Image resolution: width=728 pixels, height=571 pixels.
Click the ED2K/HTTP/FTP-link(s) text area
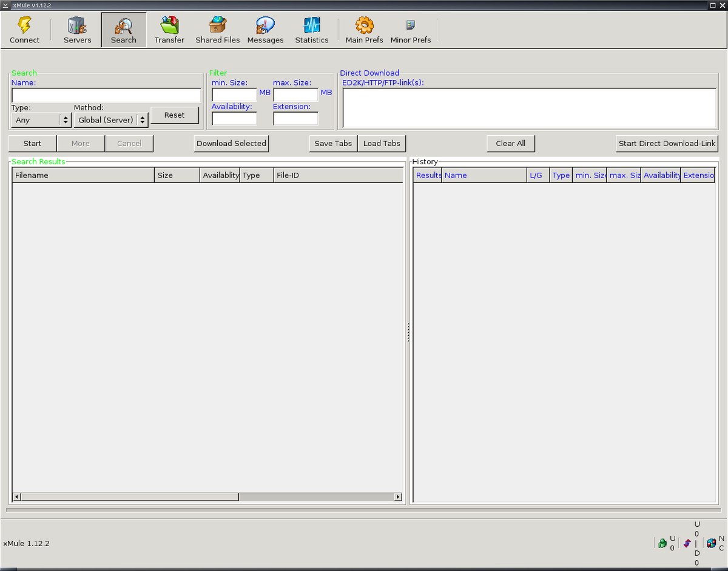530,108
